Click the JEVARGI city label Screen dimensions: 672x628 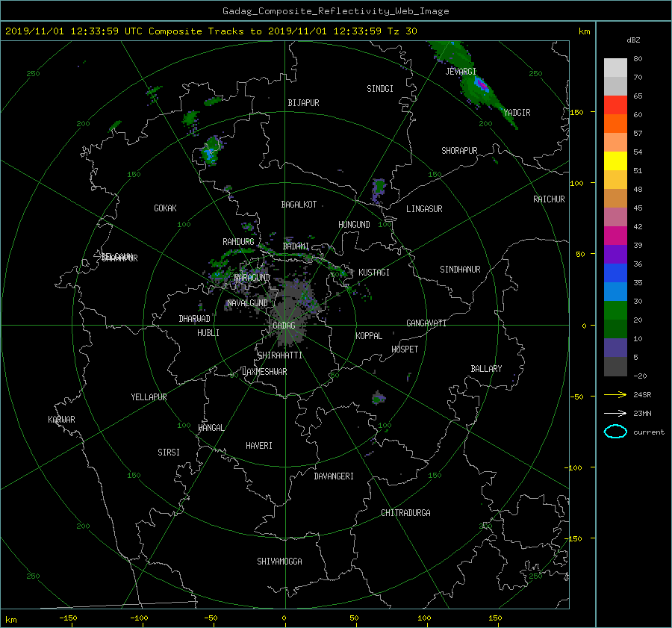[461, 72]
